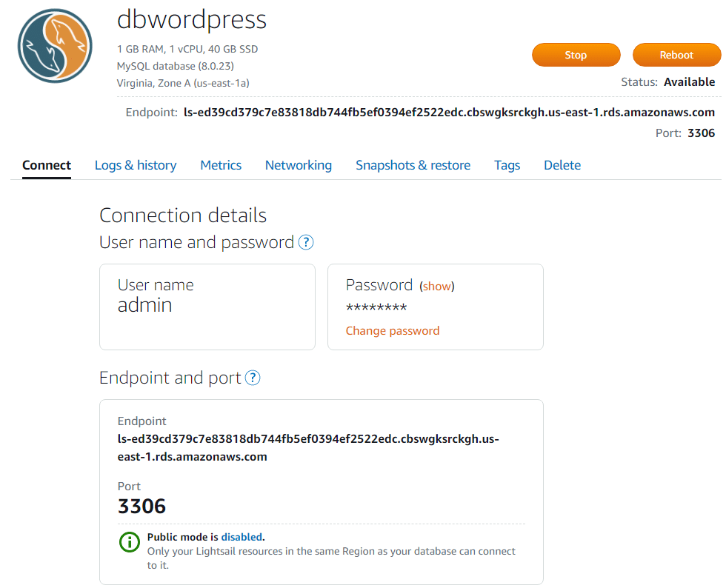Image resolution: width=726 pixels, height=588 pixels.
Task: Click the admin user name value
Action: tap(145, 305)
